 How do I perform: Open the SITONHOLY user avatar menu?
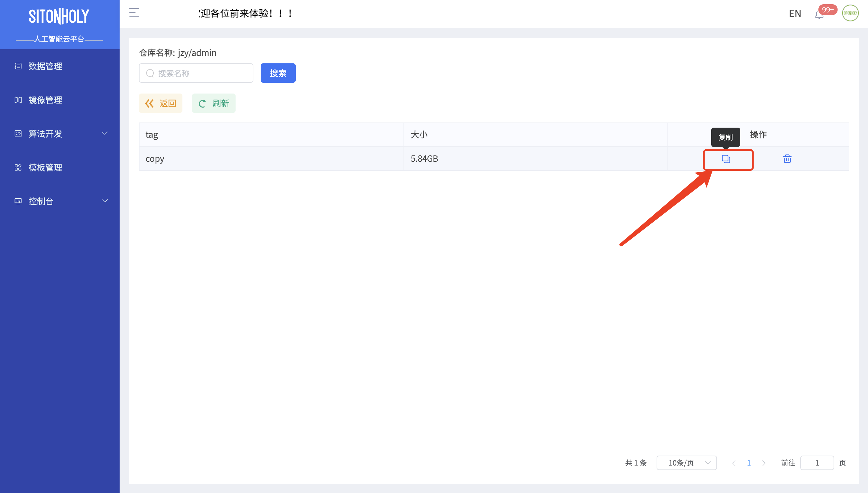pos(850,13)
